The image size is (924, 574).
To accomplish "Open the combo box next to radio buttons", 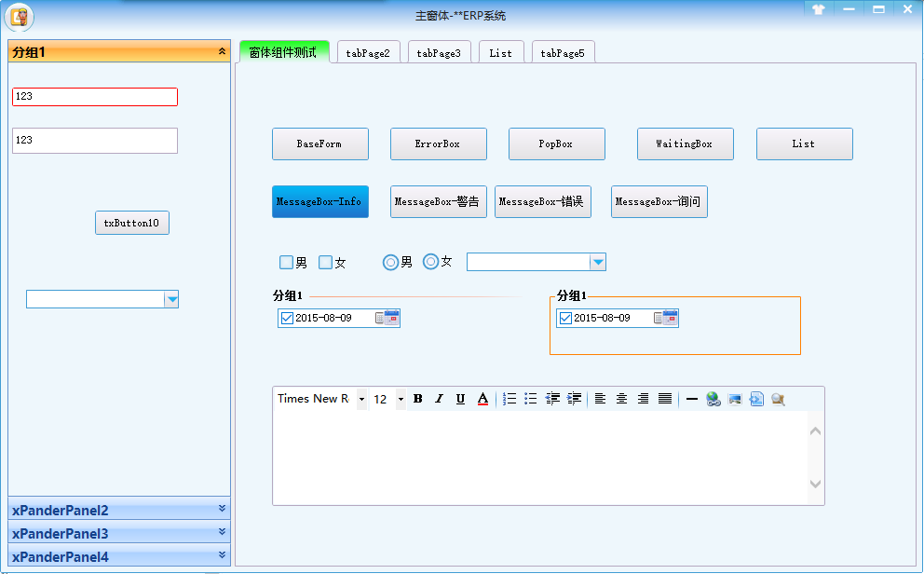I will tap(598, 262).
